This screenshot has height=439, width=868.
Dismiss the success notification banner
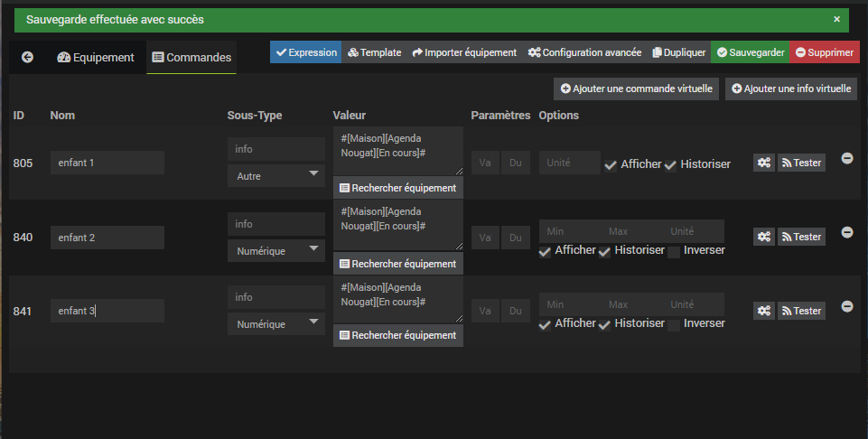tap(836, 19)
